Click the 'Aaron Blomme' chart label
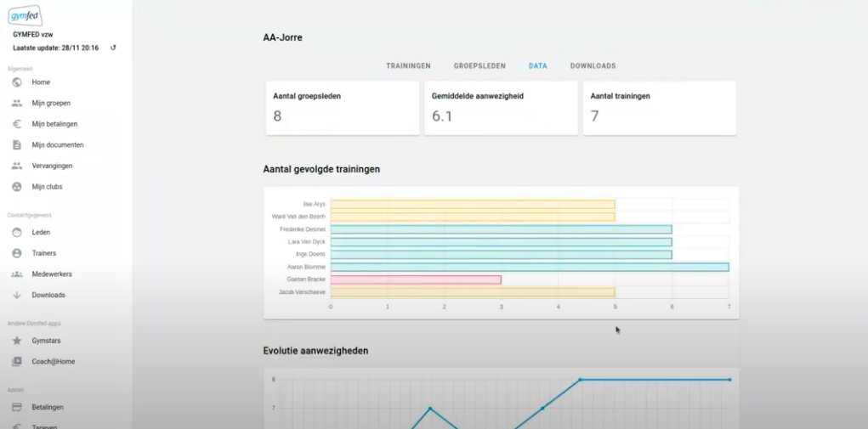The height and width of the screenshot is (429, 868). [306, 267]
